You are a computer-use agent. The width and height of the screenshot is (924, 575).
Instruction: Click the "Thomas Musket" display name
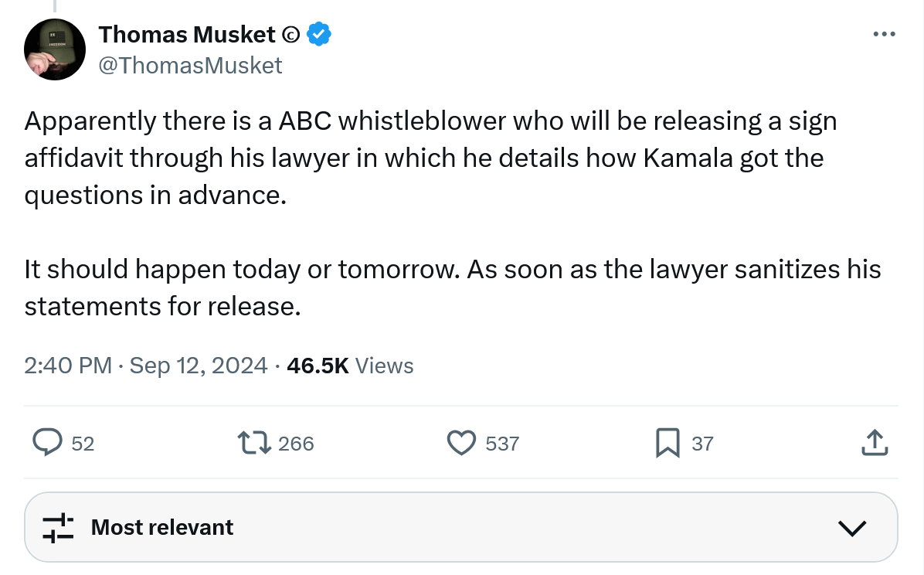pyautogui.click(x=187, y=34)
